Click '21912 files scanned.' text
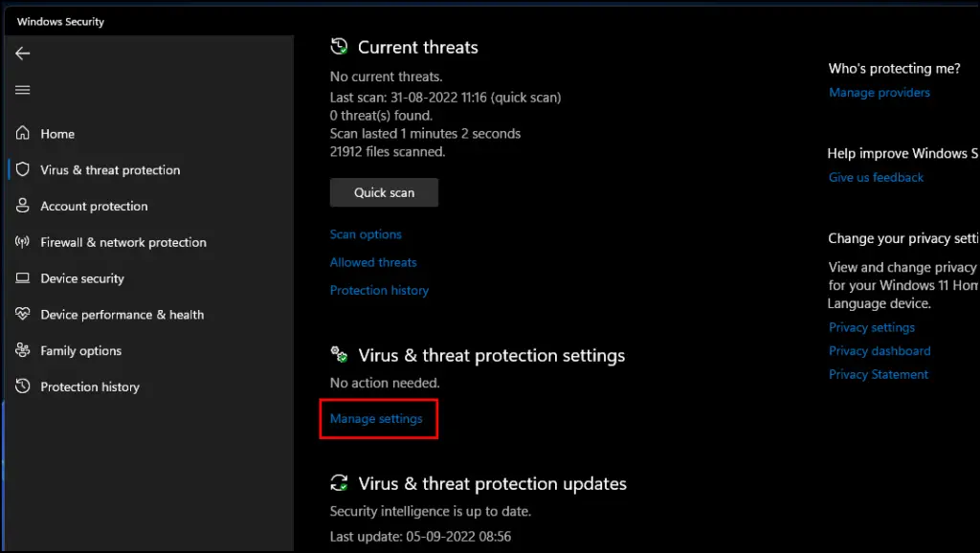The height and width of the screenshot is (553, 980). click(x=388, y=152)
